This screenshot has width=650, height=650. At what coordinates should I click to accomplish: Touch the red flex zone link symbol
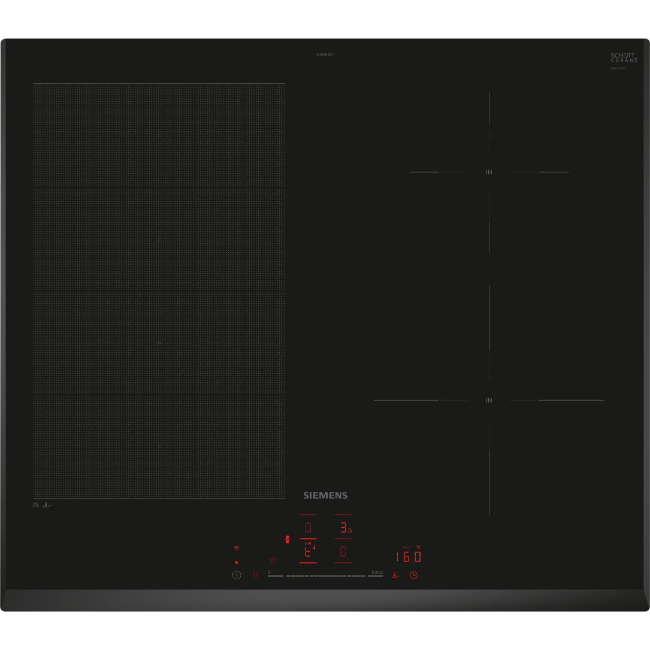pyautogui.click(x=287, y=539)
